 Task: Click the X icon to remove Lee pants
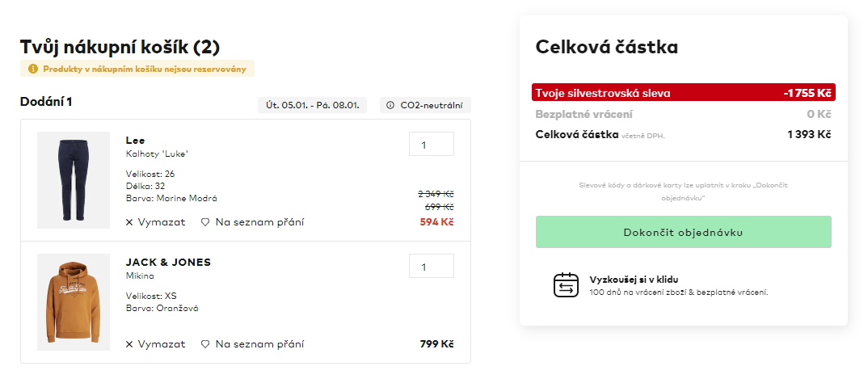[129, 222]
